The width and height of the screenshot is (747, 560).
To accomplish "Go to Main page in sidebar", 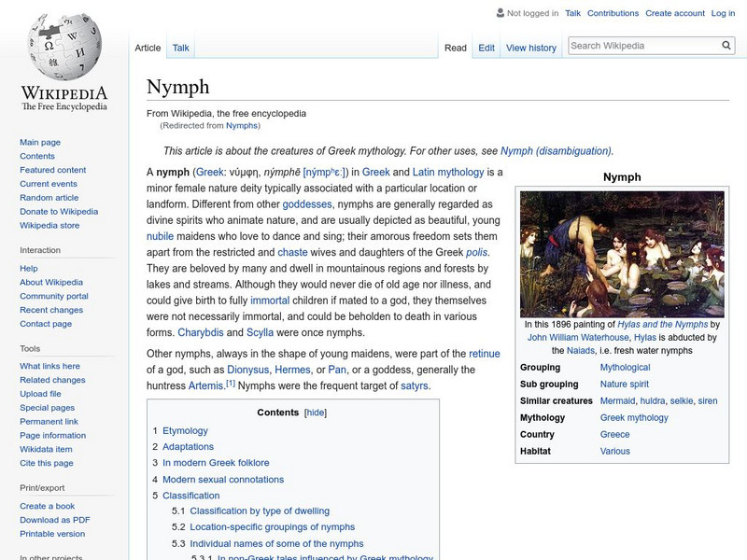I will (x=40, y=142).
